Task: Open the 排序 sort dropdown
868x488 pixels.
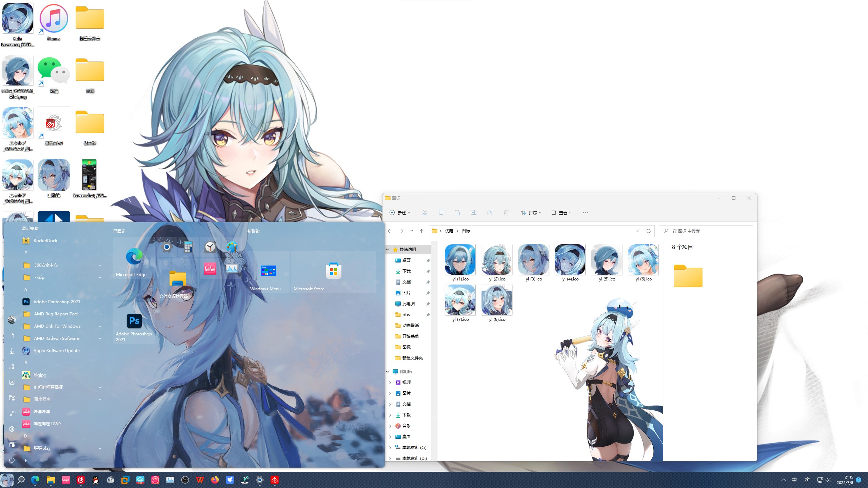Action: pyautogui.click(x=531, y=213)
